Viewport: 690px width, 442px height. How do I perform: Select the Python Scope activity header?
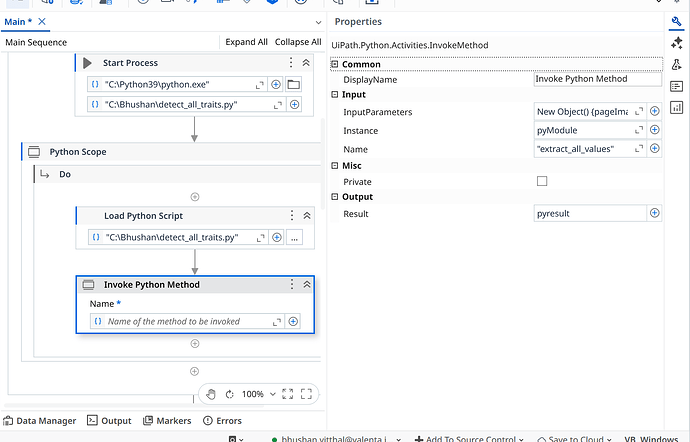click(x=172, y=152)
